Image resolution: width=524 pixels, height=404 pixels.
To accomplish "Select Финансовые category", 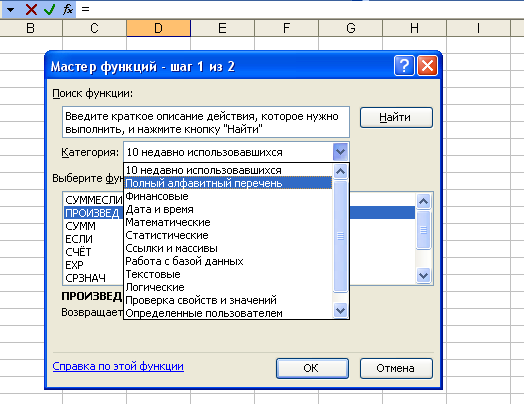I will coord(228,196).
